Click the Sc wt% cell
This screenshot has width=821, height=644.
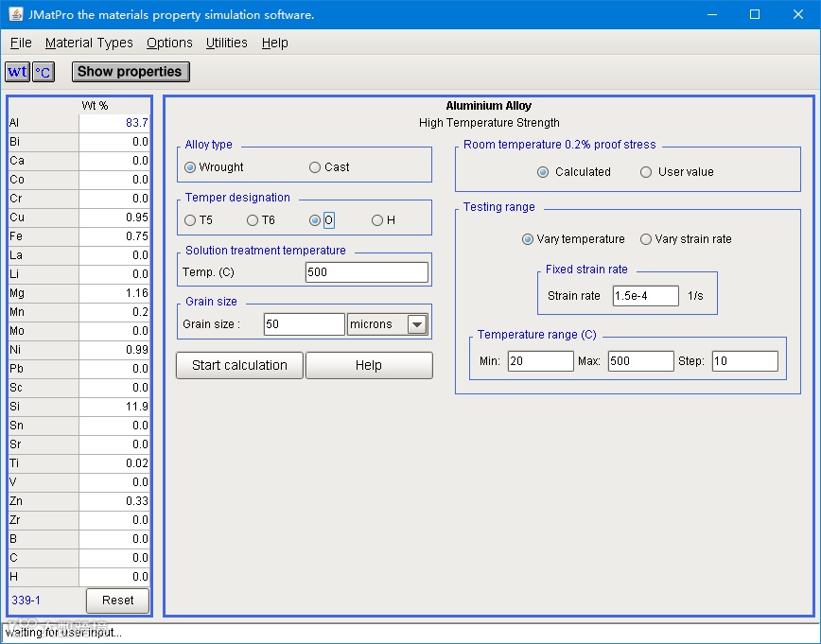(114, 388)
